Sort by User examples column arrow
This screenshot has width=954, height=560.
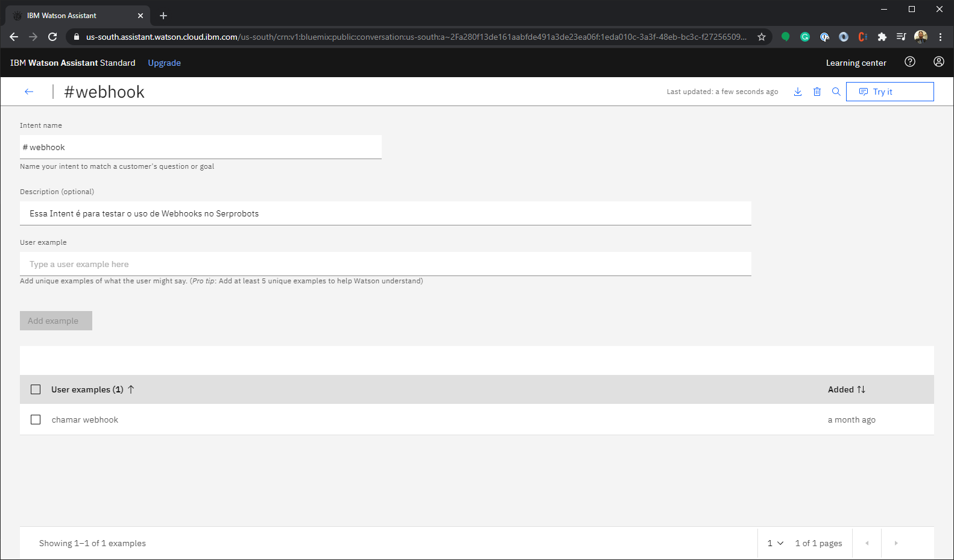(131, 389)
